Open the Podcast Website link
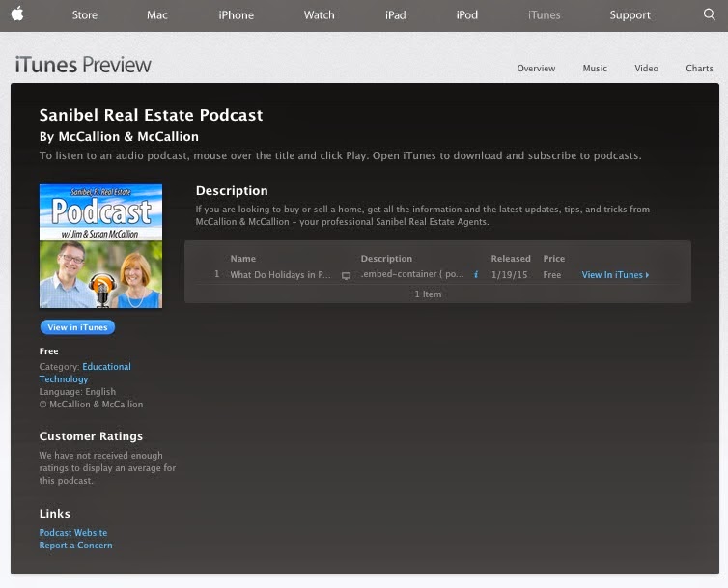 click(x=72, y=532)
